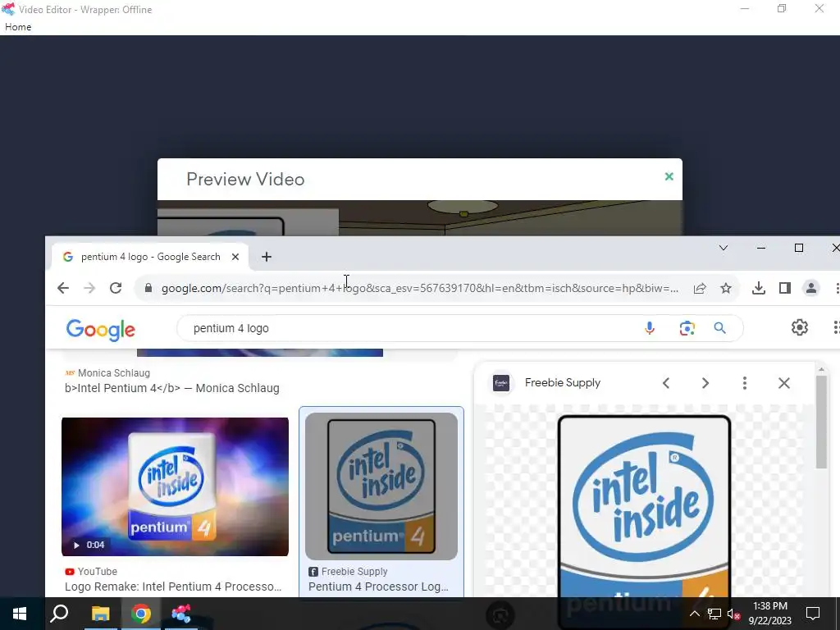Open the Home menu in Video Editor
Screen dimensions: 840x630
coord(18,27)
